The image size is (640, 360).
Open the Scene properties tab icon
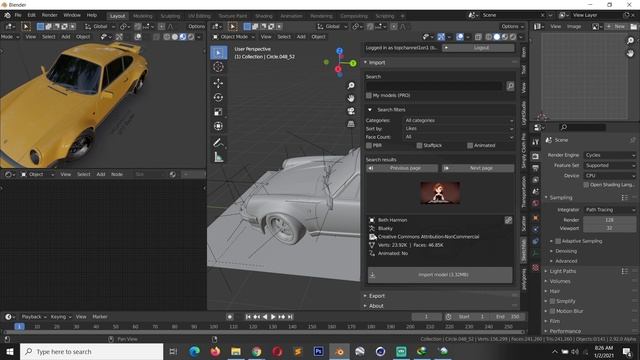click(536, 191)
